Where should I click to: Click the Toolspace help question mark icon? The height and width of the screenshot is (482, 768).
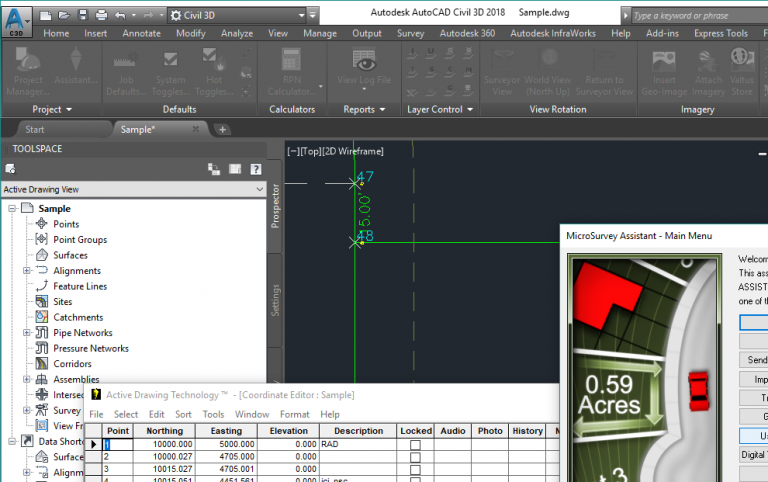[256, 170]
